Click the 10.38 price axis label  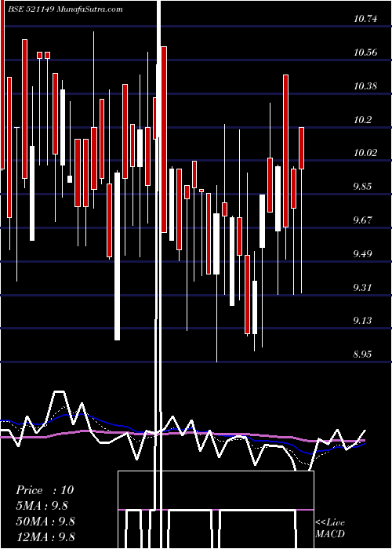click(365, 86)
